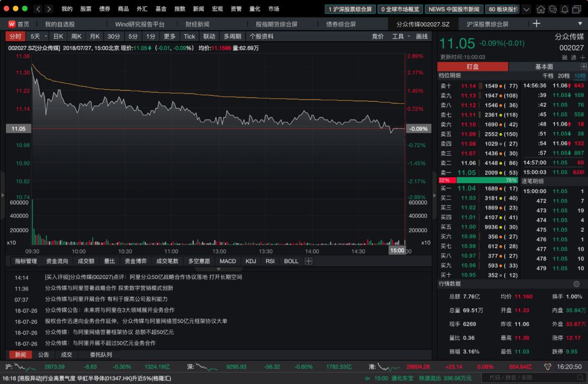
Task: Switch order depth to 20档
Action: pyautogui.click(x=564, y=76)
